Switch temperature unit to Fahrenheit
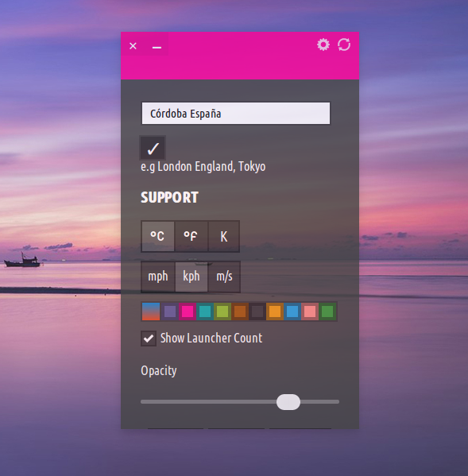 [191, 236]
